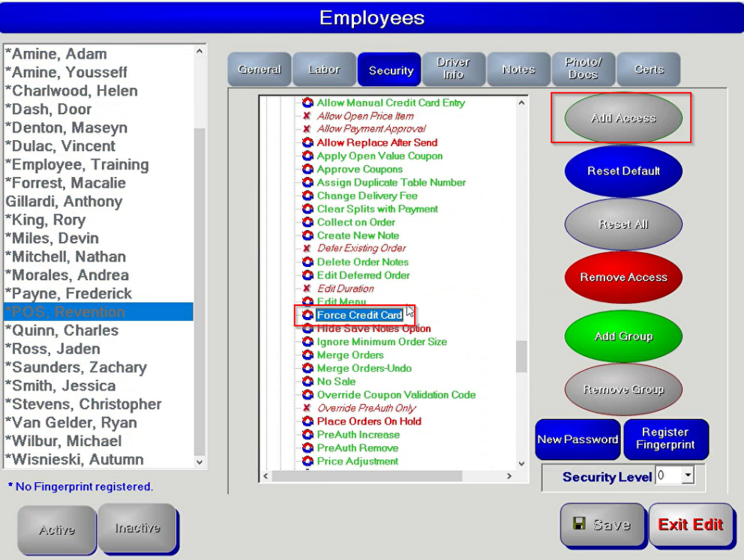This screenshot has width=744, height=560.
Task: Click the floppy disk icon on Save
Action: (x=579, y=525)
